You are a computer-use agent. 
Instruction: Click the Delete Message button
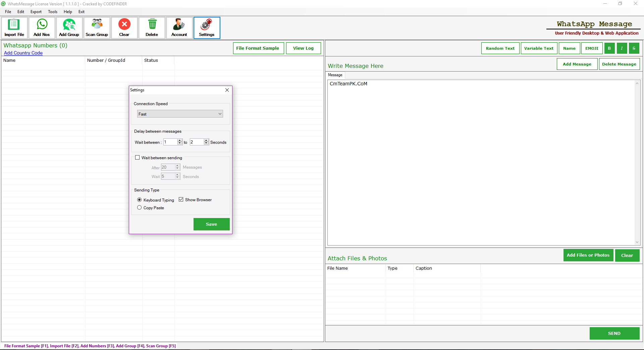619,64
